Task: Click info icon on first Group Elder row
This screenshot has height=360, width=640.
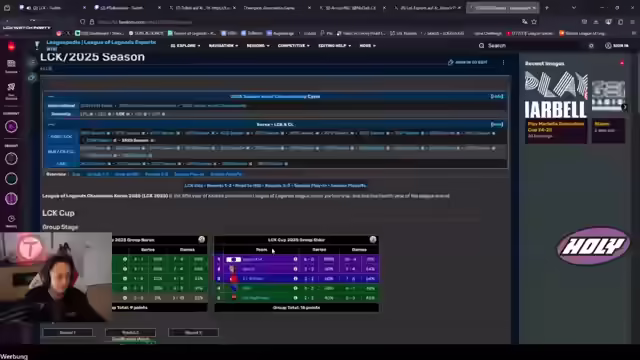Action: 295,259
